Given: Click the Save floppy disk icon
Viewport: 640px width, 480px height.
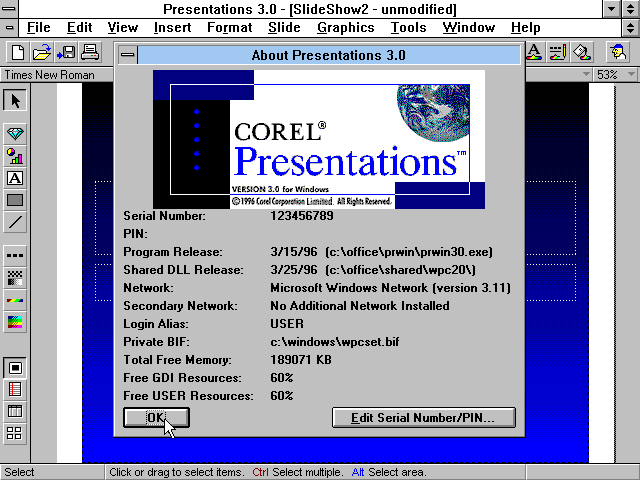Looking at the screenshot, I should click(x=66, y=52).
